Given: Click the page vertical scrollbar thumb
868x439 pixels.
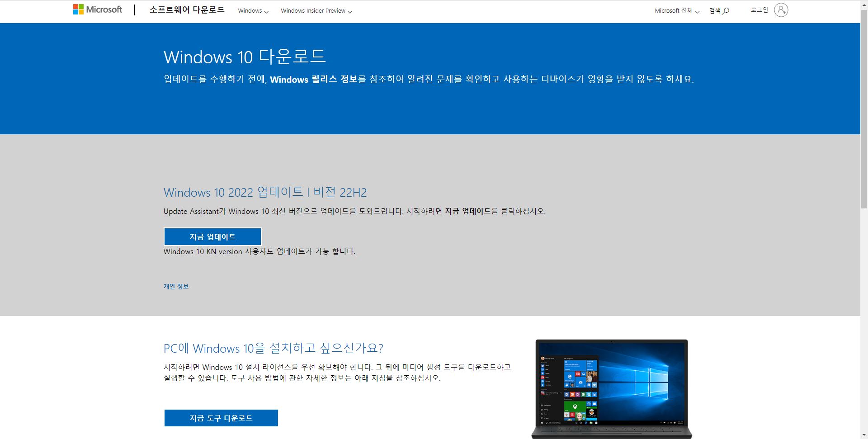Looking at the screenshot, I should (x=864, y=109).
